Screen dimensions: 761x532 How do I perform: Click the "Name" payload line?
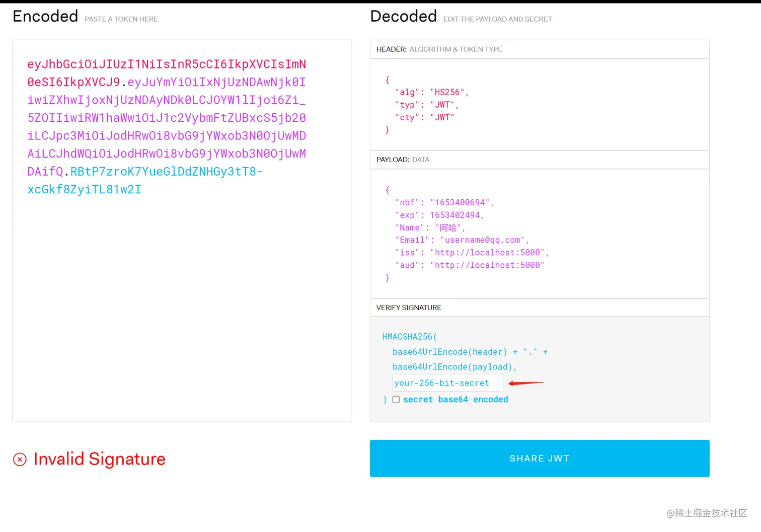430,227
